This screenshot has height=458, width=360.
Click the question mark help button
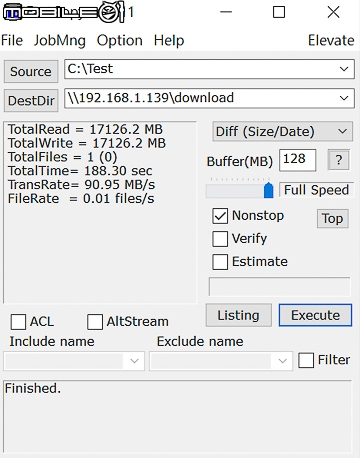(339, 160)
